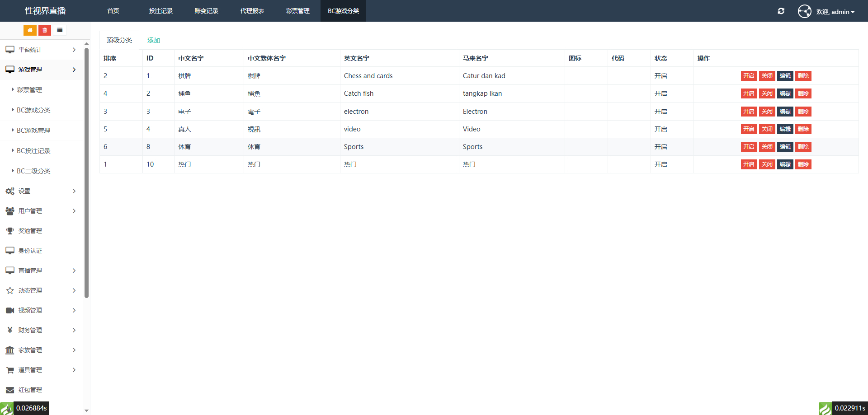Disable the Sports category with 关闭
This screenshot has width=868, height=415.
click(767, 147)
